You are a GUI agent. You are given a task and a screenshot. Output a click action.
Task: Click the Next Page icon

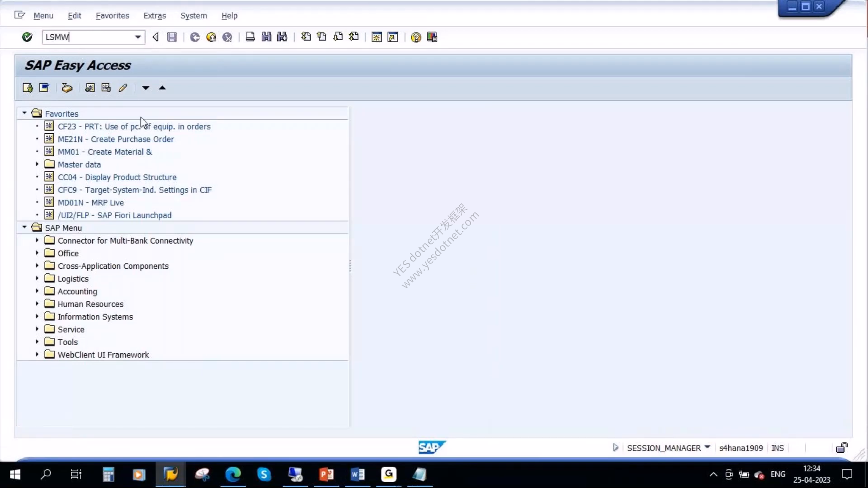tap(338, 37)
